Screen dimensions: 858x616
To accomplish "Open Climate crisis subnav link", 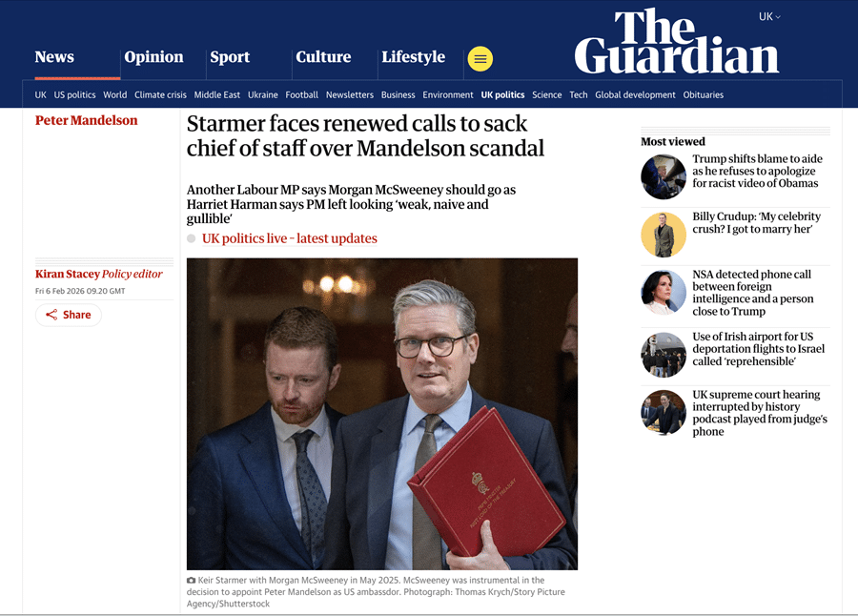I will coord(160,94).
